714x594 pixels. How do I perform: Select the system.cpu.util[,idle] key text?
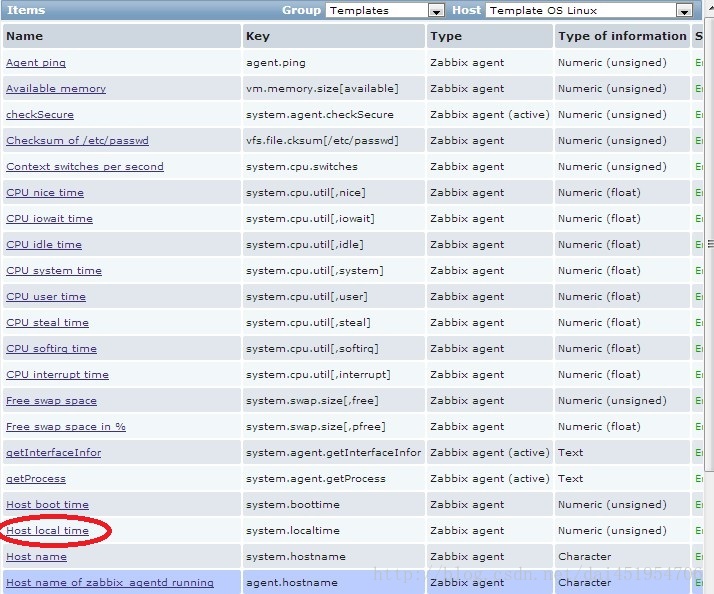[305, 244]
